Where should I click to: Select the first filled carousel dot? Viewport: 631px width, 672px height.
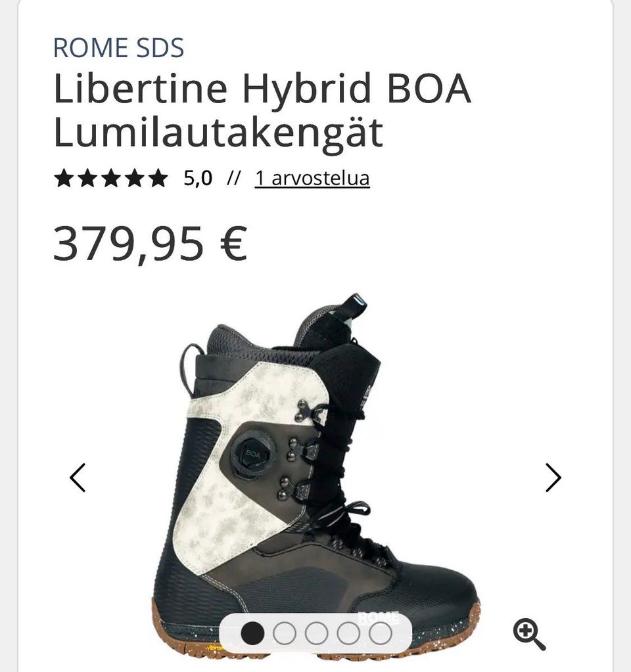pyautogui.click(x=252, y=633)
